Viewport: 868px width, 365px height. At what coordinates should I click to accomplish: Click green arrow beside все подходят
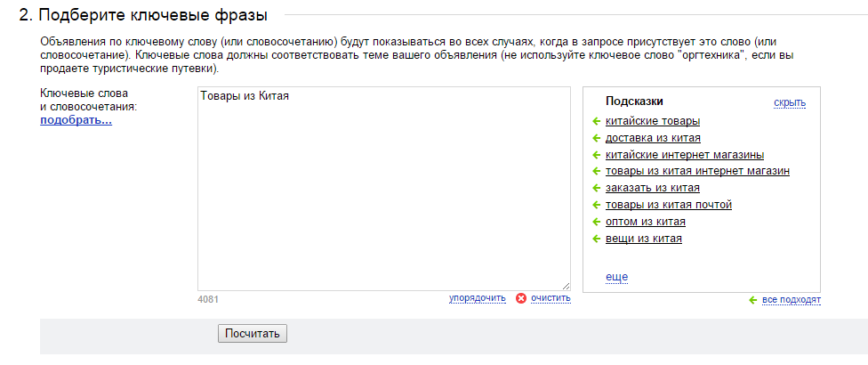(x=753, y=300)
